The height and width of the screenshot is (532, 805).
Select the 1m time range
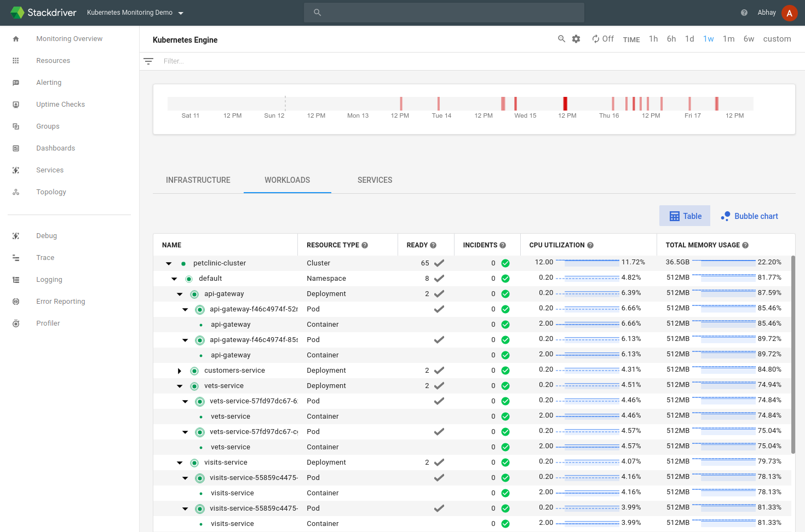(x=728, y=39)
